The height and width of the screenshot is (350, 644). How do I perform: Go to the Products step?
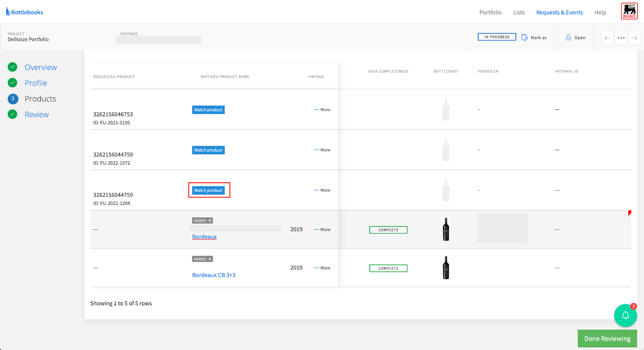(x=40, y=99)
